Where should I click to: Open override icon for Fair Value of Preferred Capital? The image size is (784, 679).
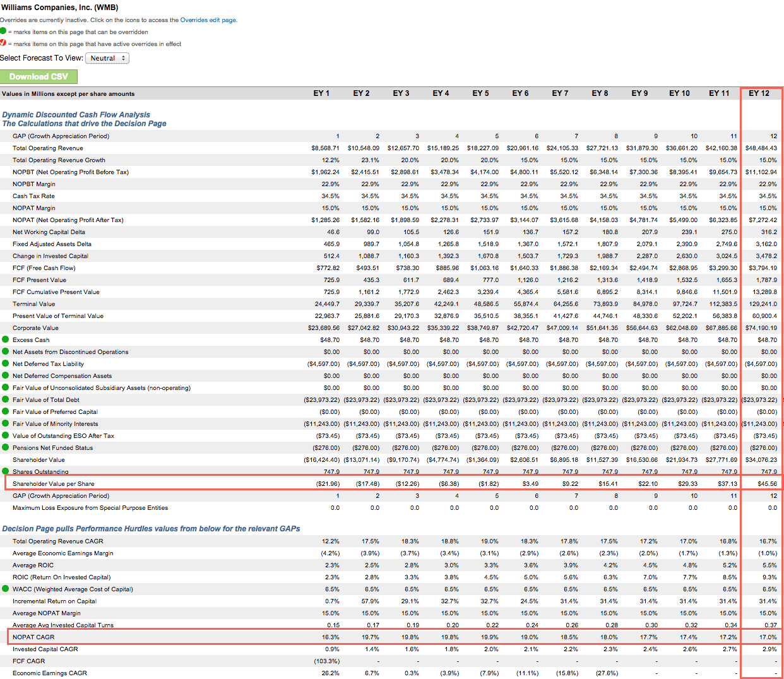click(5, 411)
